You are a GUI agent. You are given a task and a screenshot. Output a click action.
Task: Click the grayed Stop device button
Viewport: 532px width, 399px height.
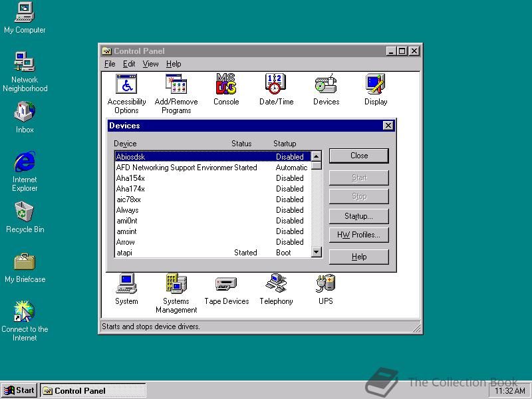click(359, 196)
